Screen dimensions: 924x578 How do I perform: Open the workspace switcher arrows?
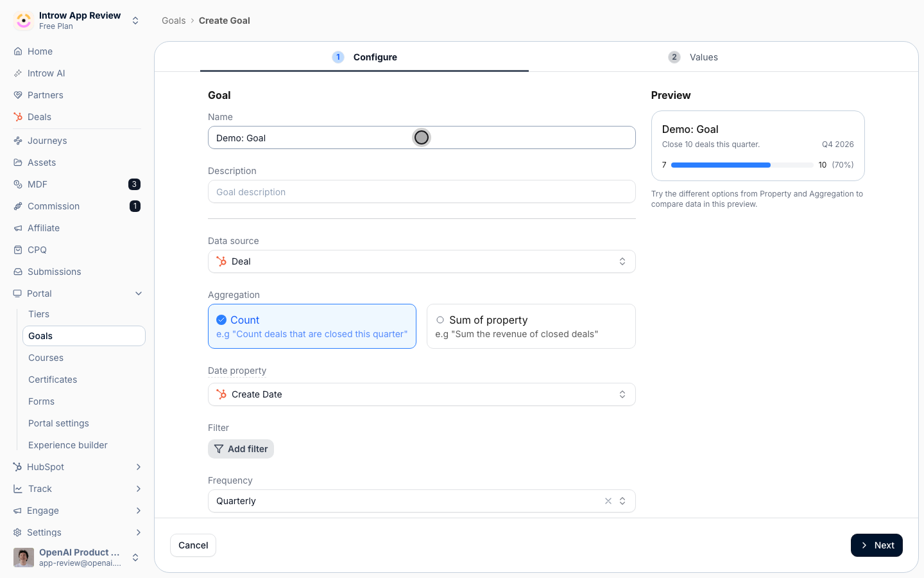(135, 21)
